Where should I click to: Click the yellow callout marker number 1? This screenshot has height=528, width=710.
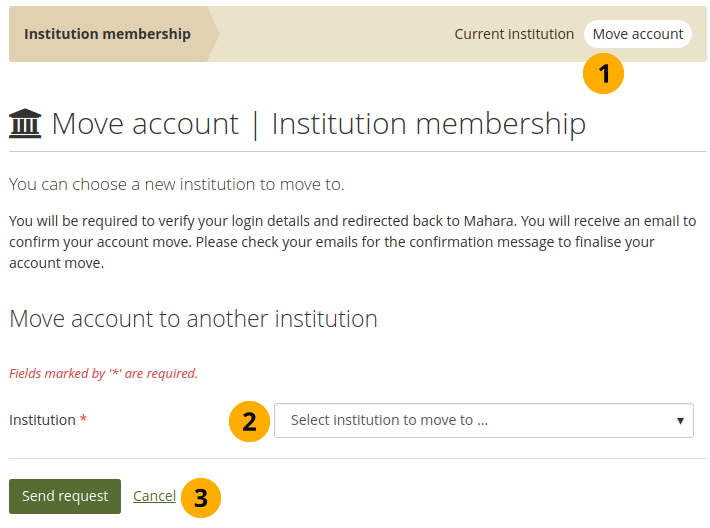(604, 75)
